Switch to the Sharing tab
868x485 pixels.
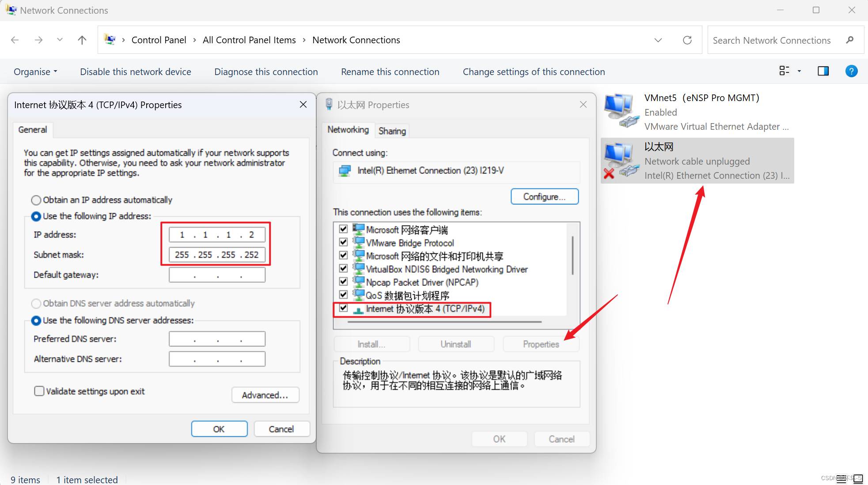click(x=392, y=131)
